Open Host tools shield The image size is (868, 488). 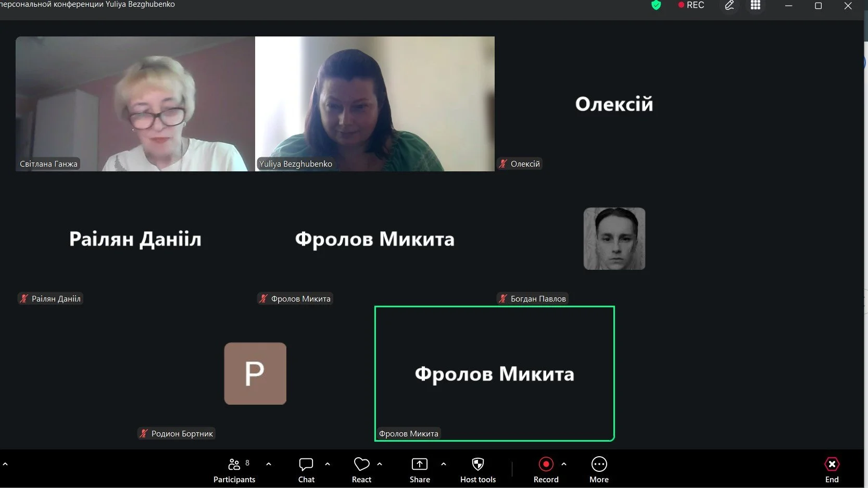[478, 470]
